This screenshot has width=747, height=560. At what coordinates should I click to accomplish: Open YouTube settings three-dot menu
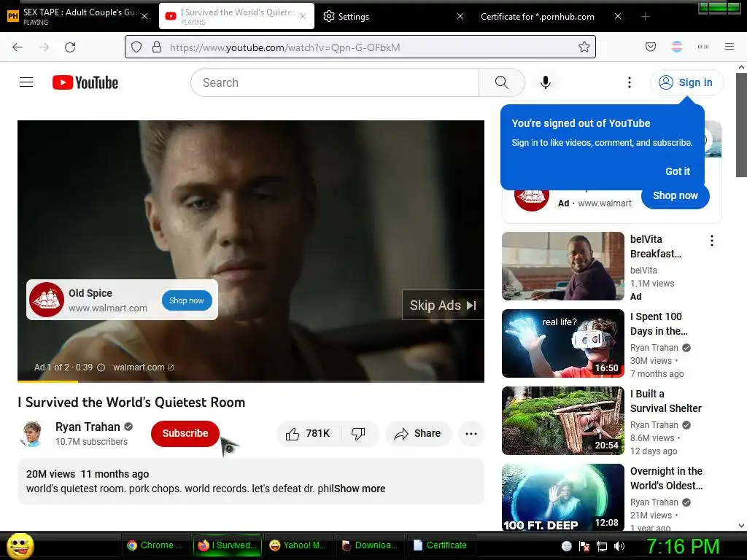(x=630, y=82)
